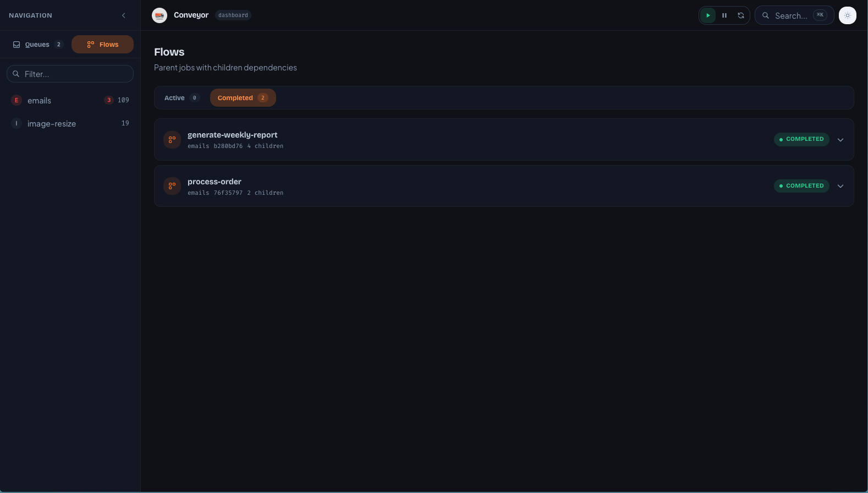
Task: Click the refresh icon in header
Action: tap(741, 15)
